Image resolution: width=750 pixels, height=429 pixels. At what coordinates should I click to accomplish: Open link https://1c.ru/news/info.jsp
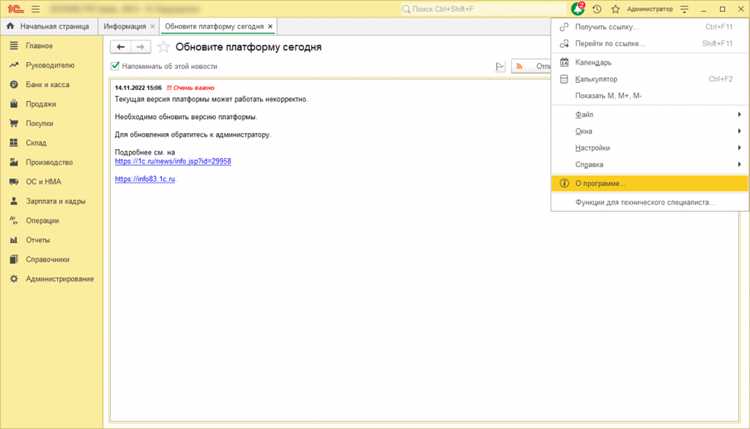coord(173,162)
